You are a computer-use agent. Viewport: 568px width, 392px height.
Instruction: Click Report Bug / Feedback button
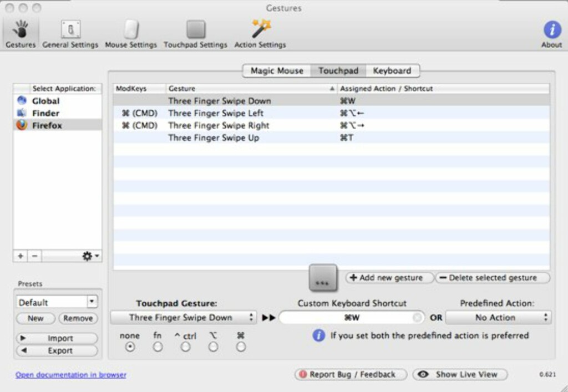click(351, 374)
